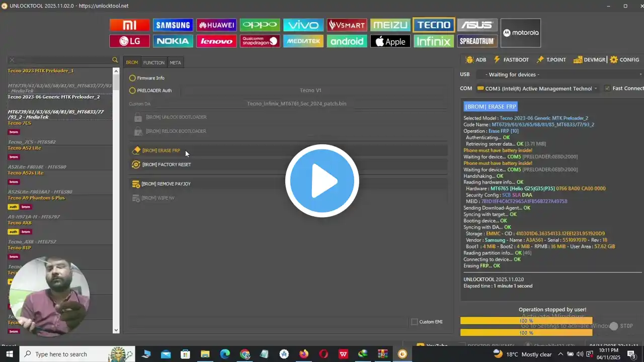
Task: Select the LG brand logo
Action: pyautogui.click(x=130, y=41)
